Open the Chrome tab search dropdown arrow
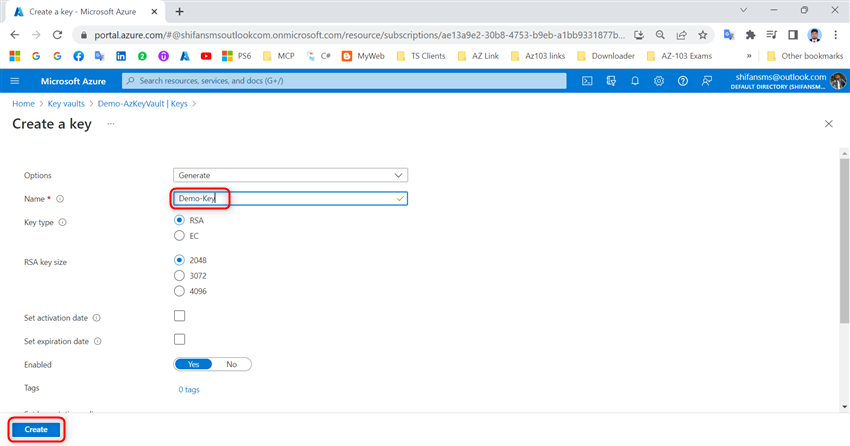 (743, 10)
